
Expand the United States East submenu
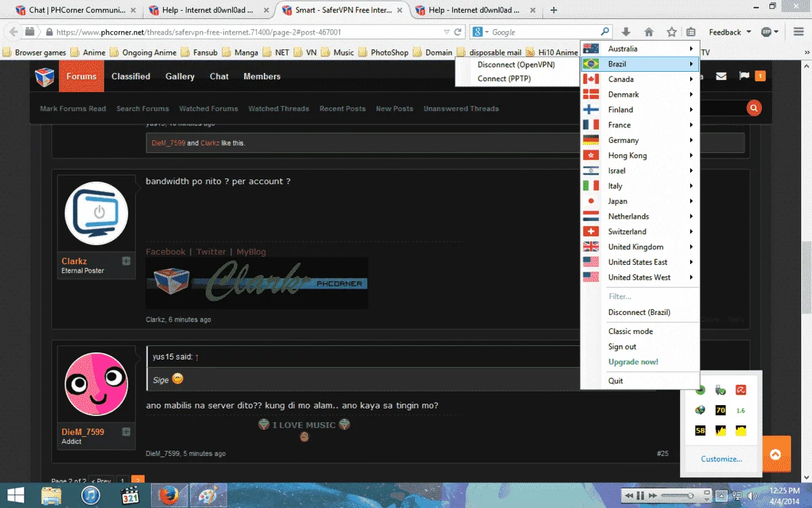click(639, 262)
